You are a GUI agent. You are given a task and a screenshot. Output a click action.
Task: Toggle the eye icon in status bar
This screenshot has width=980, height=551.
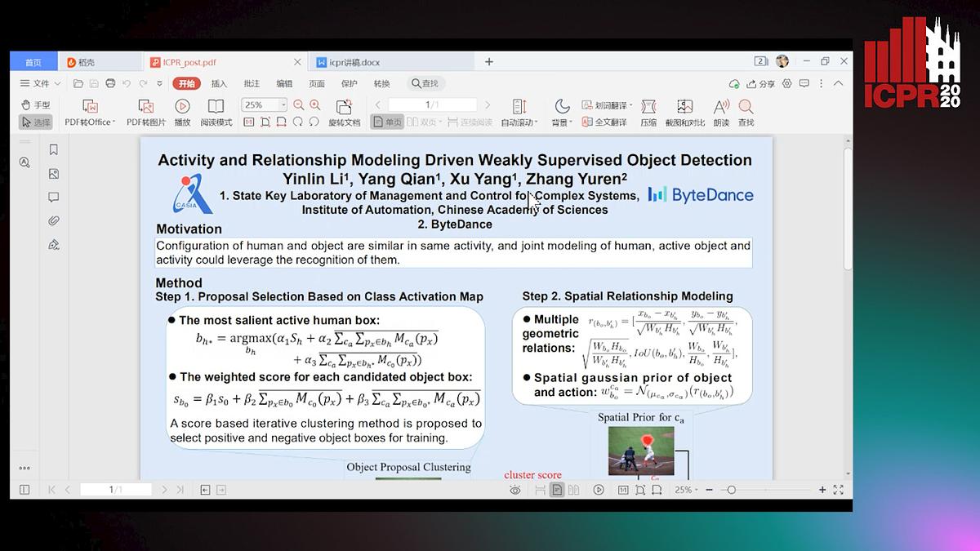[x=514, y=489]
